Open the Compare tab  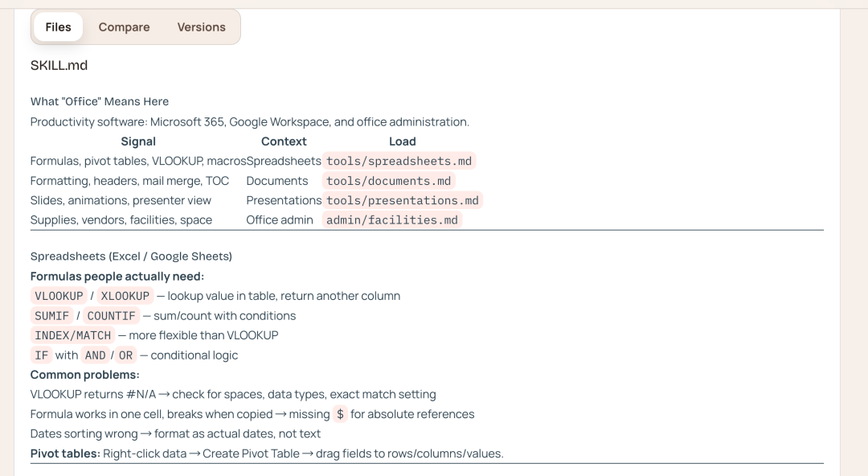pos(124,27)
